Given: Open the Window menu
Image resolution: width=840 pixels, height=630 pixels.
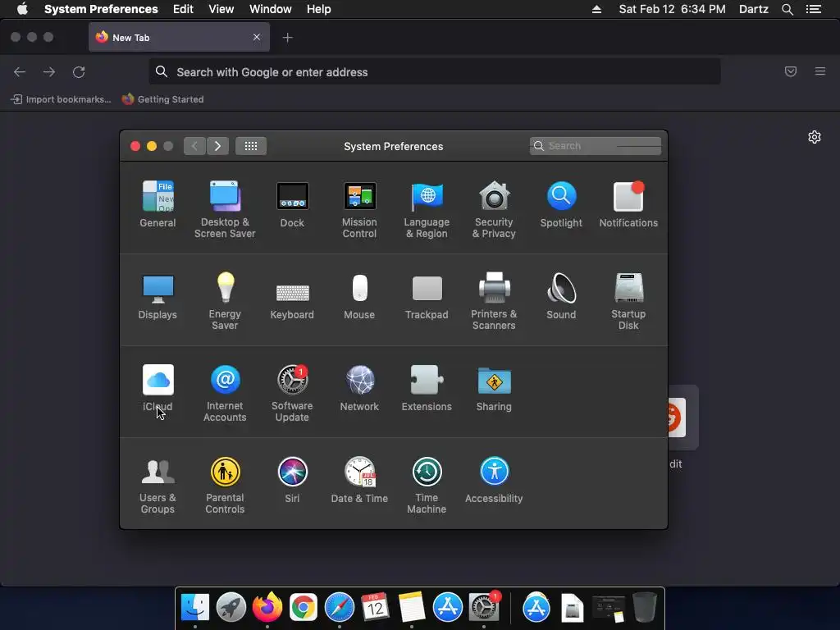Looking at the screenshot, I should 271,9.
